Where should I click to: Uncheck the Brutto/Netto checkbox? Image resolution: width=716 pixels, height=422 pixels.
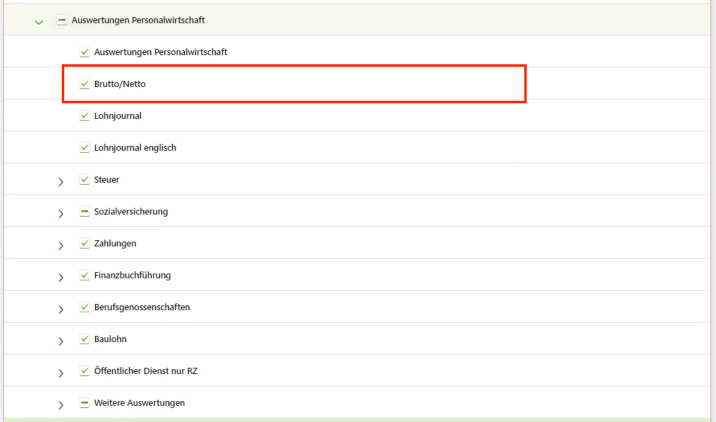[x=84, y=84]
